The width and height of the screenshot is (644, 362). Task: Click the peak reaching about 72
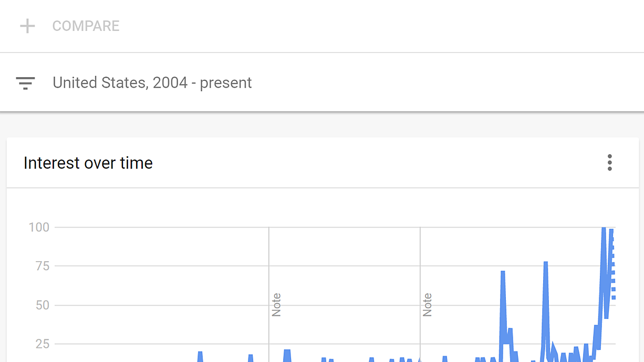(x=503, y=272)
